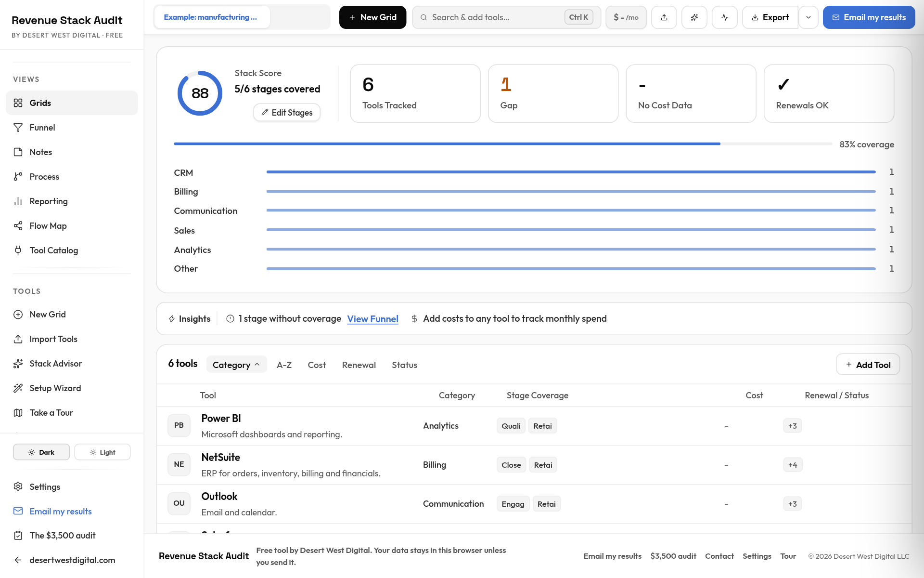The height and width of the screenshot is (578, 924).
Task: Click the Edit Stages button
Action: 287,112
